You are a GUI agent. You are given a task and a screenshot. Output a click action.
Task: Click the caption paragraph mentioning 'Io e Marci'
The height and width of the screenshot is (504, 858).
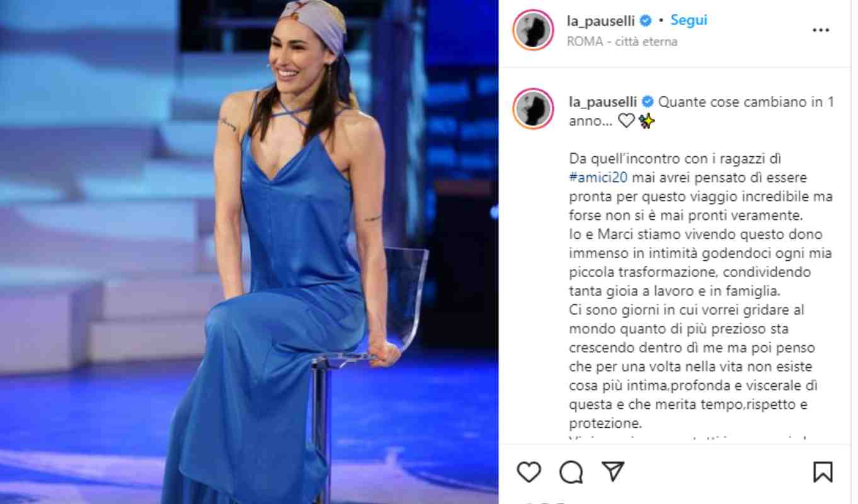coord(701,263)
